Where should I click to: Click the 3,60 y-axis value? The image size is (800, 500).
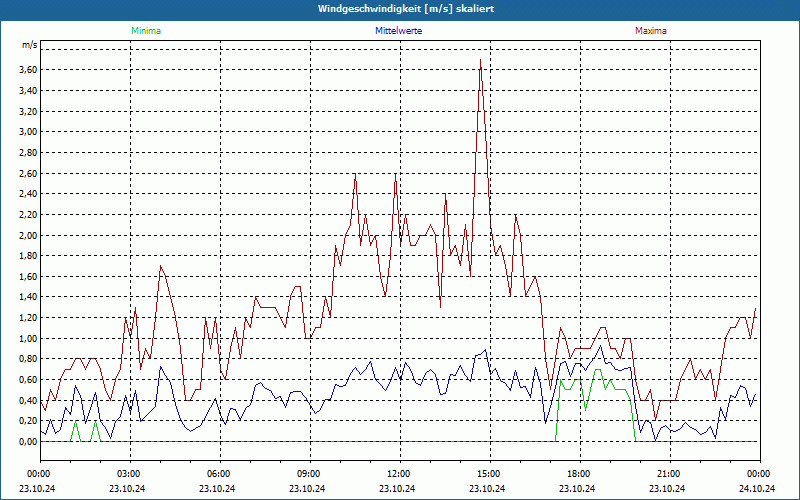[x=28, y=70]
